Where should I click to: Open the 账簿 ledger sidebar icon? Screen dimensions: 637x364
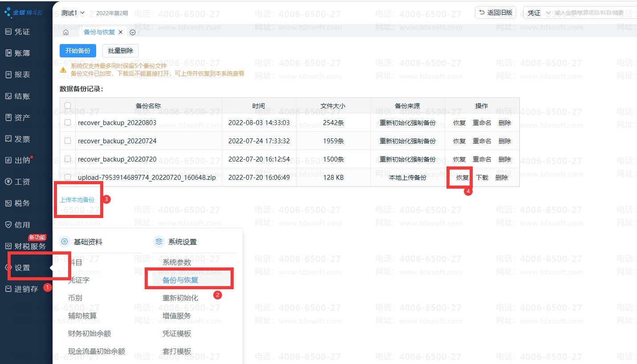(8, 53)
